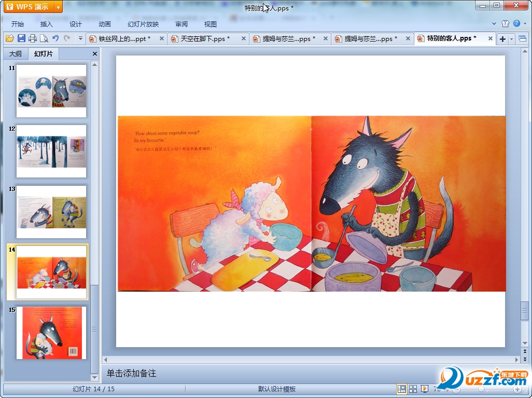Open the WPS 演示 application menu button

pyautogui.click(x=29, y=6)
